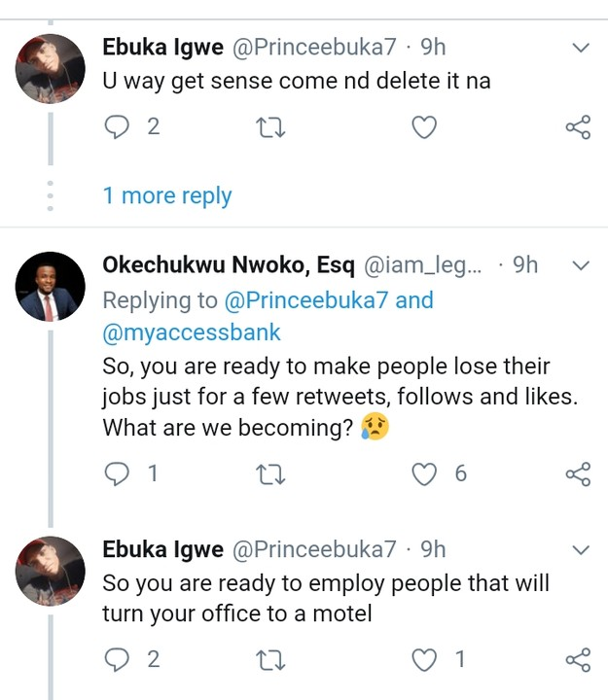Open options chevron on first Ebuka tweet
The image size is (608, 700).
click(x=581, y=48)
